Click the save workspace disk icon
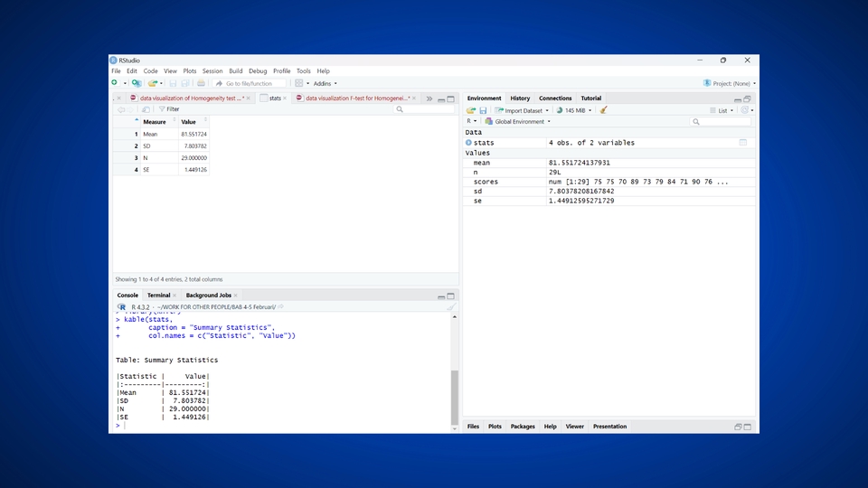 tap(483, 110)
